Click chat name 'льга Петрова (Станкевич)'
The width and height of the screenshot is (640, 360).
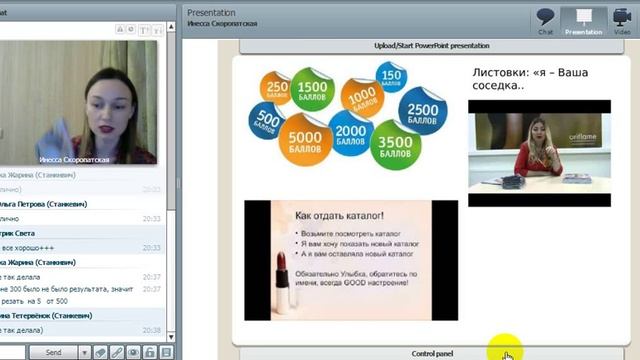click(43, 204)
